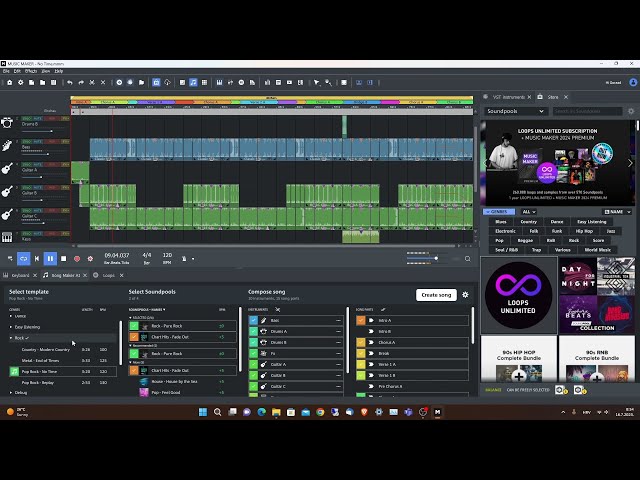Click the bass guitar icon of Bass track
640x480 pixels.
point(7,145)
